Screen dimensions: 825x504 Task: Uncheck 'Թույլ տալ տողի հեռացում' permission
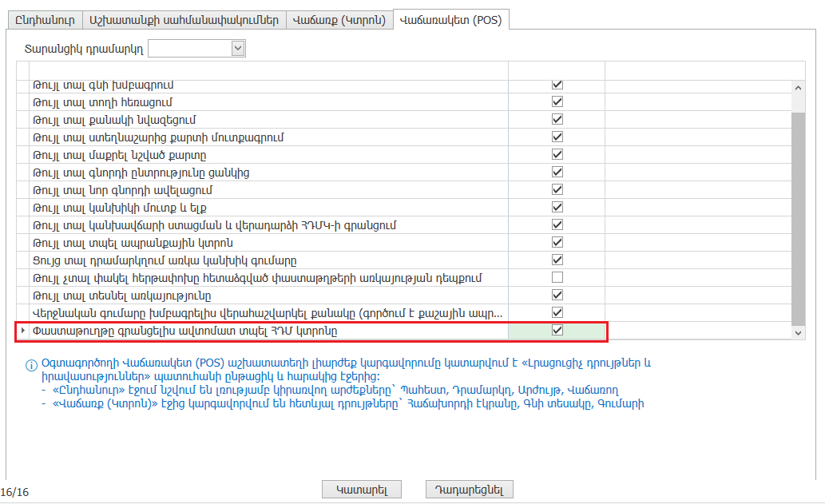[557, 102]
